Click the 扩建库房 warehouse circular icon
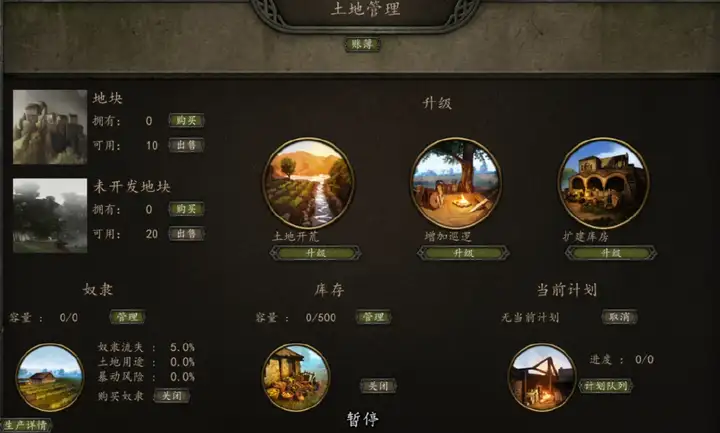The height and width of the screenshot is (433, 720). click(603, 183)
